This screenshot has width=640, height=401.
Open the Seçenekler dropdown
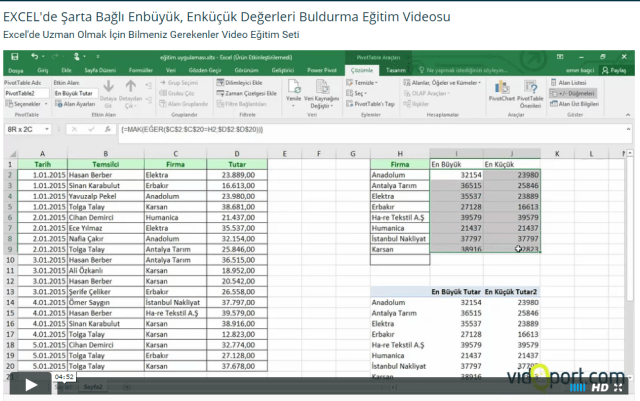27,104
